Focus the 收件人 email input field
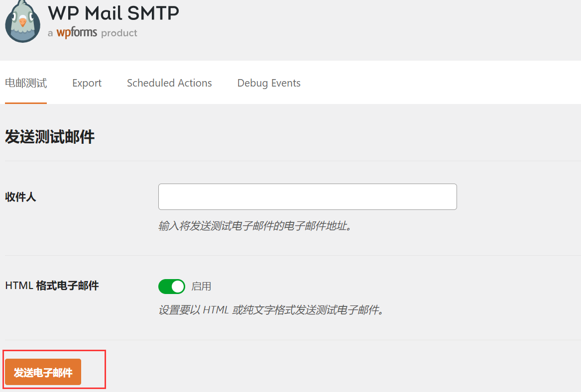This screenshot has height=392, width=581. click(308, 196)
